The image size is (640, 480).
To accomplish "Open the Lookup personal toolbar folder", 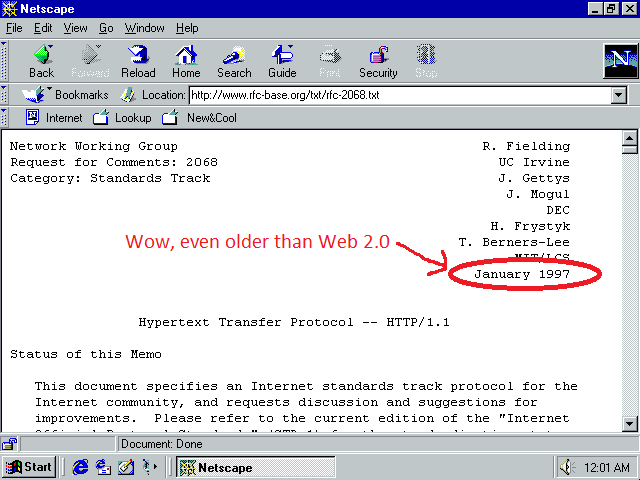I will point(122,118).
